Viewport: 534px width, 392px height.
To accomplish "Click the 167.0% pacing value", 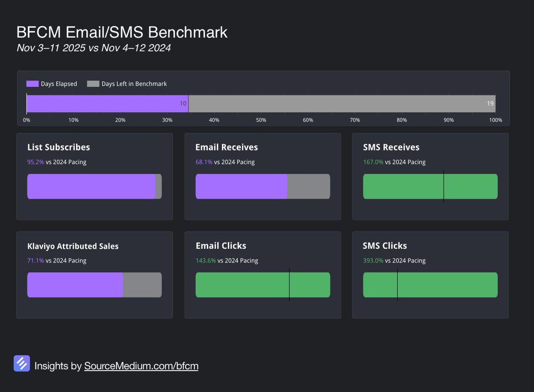I will click(x=373, y=162).
